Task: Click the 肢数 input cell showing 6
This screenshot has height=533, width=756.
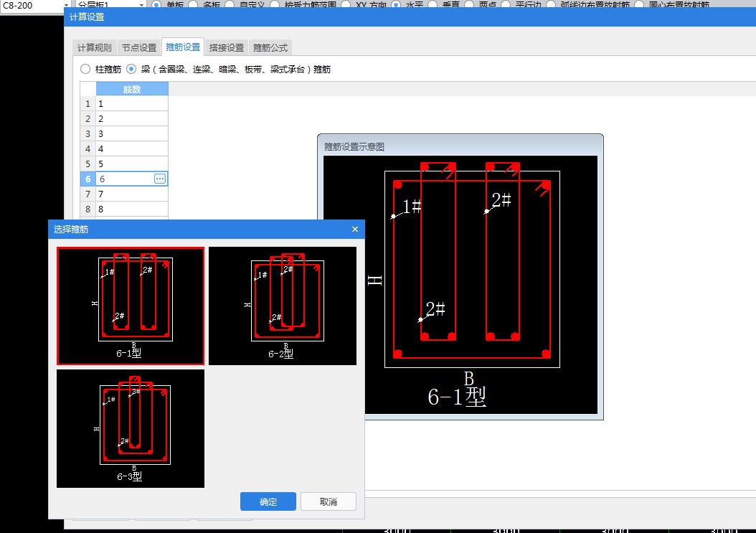Action: point(126,179)
